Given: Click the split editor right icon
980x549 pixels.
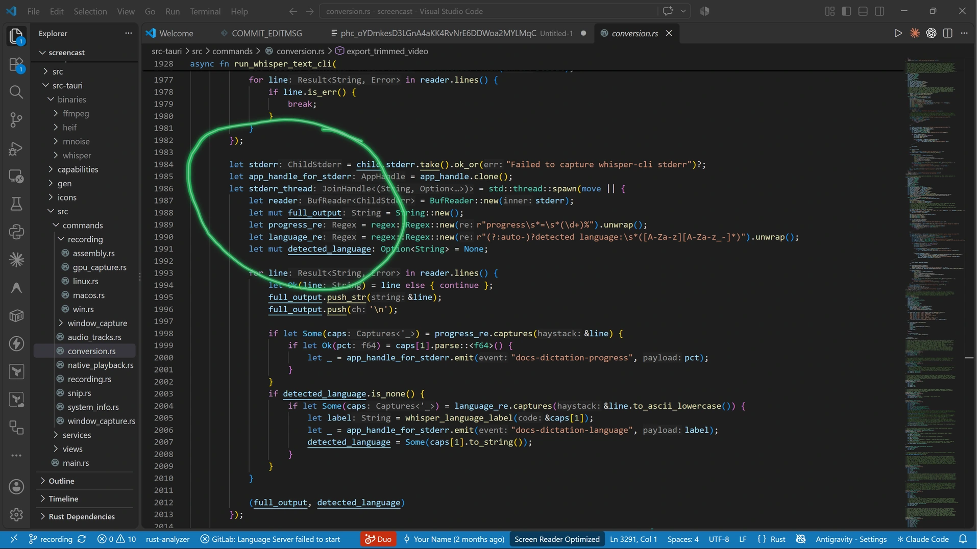Looking at the screenshot, I should 948,33.
